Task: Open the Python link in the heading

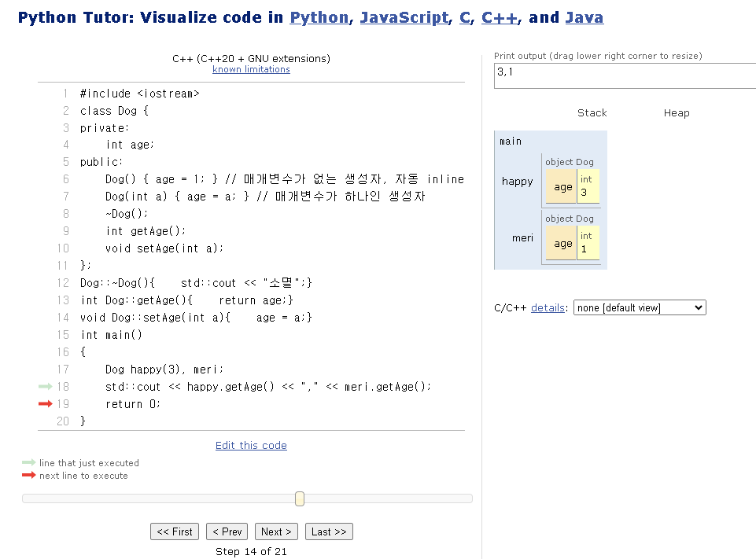Action: pyautogui.click(x=319, y=17)
